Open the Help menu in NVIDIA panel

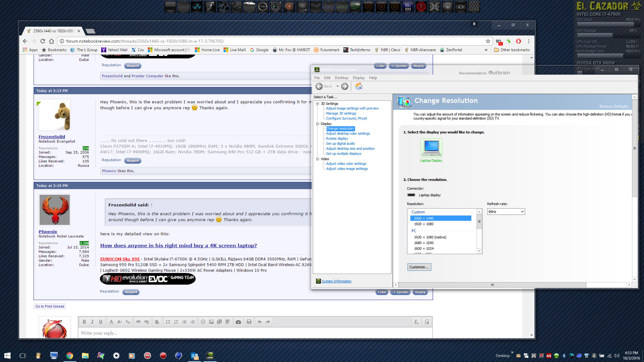pyautogui.click(x=373, y=78)
